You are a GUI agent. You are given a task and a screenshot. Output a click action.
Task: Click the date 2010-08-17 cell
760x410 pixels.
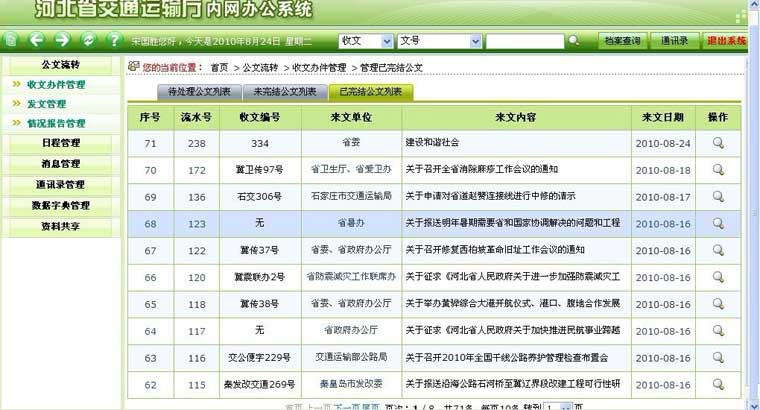(x=663, y=197)
